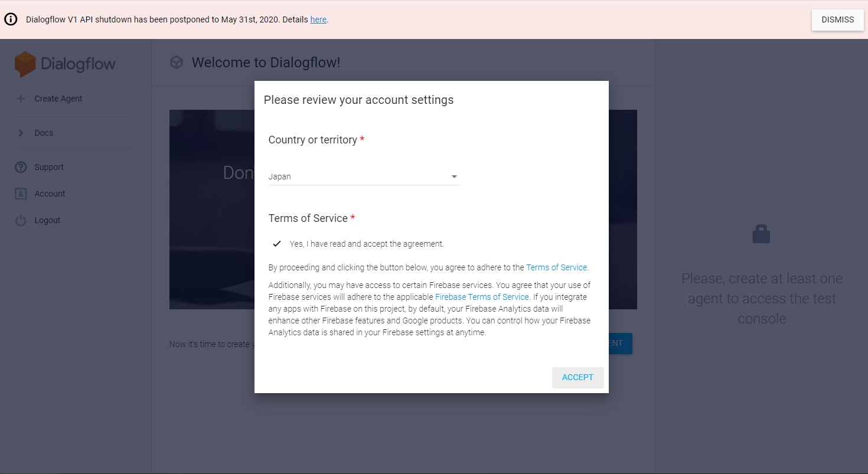Click the 'Please, create at least one agent' message
The image size is (868, 474).
(762, 299)
